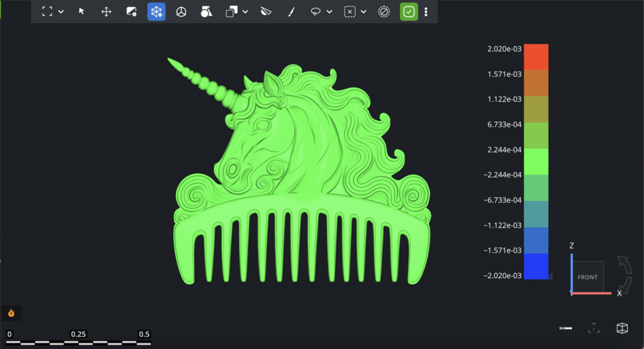Open the dashed box deselect dropdown

tap(364, 11)
